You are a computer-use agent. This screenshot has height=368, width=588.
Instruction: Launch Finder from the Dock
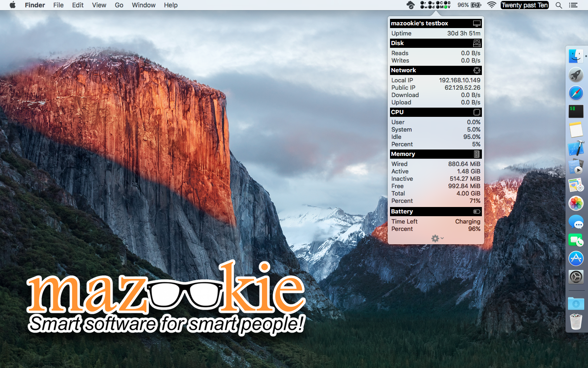coord(576,56)
